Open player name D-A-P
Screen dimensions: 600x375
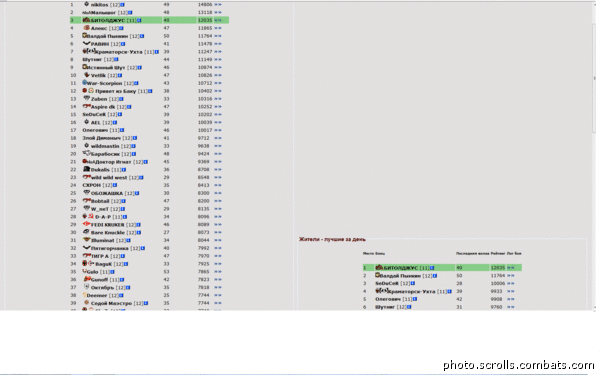(103, 217)
